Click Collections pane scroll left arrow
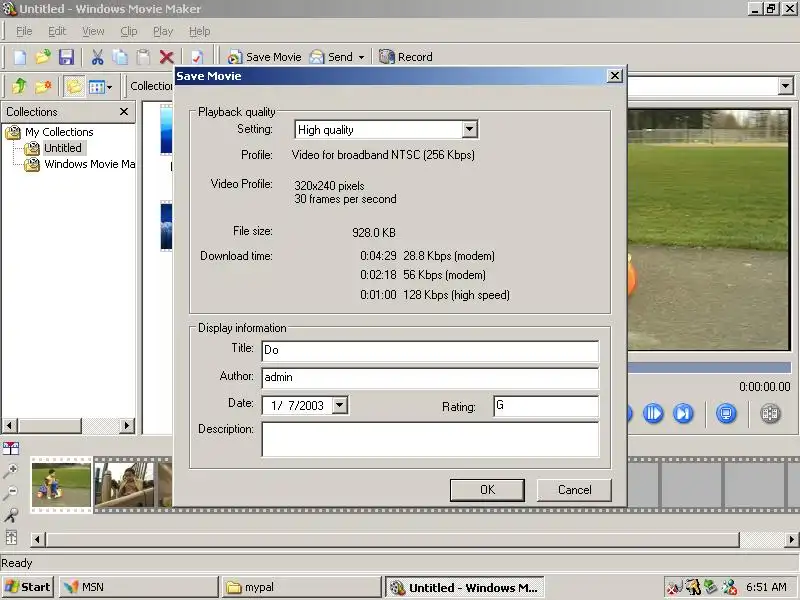800x600 pixels. 10,425
